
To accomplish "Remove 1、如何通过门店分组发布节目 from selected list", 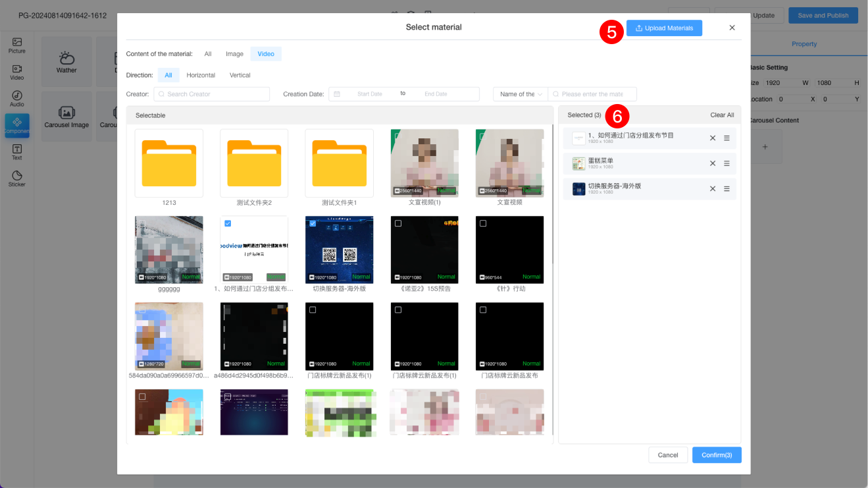I will tap(713, 138).
